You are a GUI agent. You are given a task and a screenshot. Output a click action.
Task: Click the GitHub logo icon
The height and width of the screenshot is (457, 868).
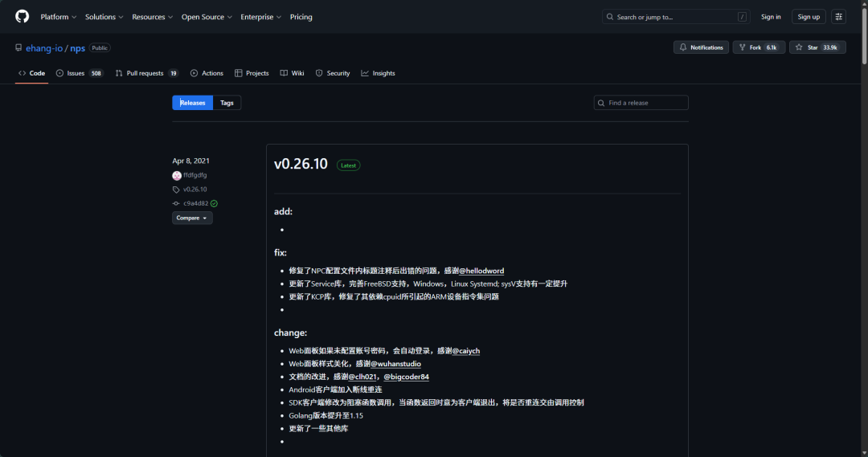click(22, 17)
